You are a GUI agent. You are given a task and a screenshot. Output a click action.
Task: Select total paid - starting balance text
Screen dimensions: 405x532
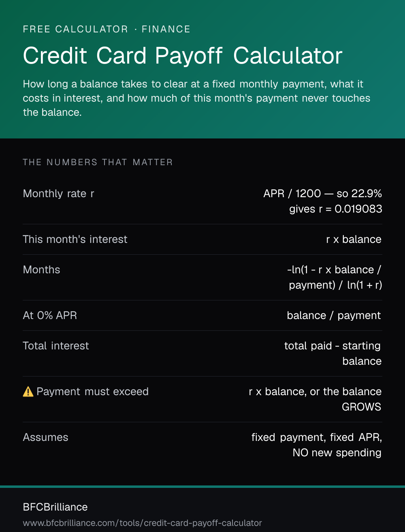[333, 353]
